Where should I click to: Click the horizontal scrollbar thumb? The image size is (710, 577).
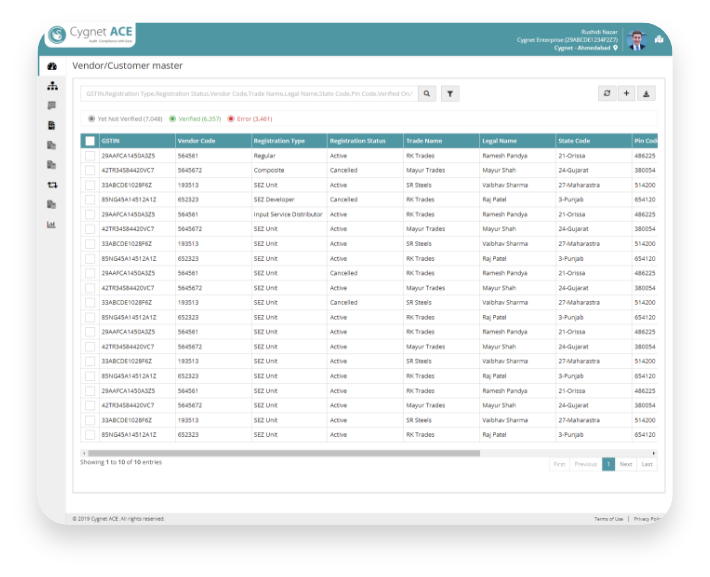pyautogui.click(x=284, y=453)
